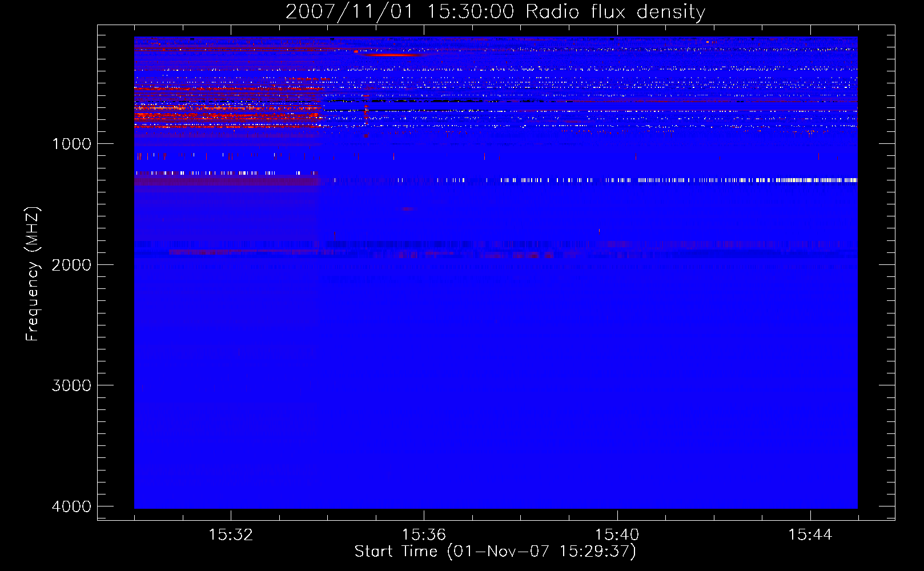Click the "Start Time (01-Nov-07 15:29:37)" label
Image resolution: width=924 pixels, height=571 pixels.
coord(495,552)
